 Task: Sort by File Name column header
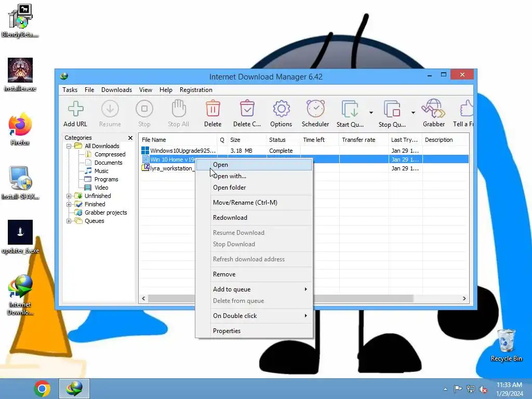(x=178, y=140)
